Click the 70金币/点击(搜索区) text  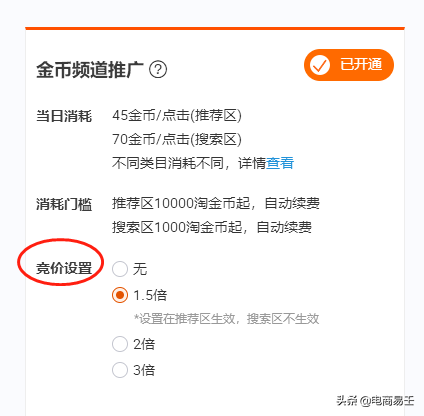[x=177, y=139]
